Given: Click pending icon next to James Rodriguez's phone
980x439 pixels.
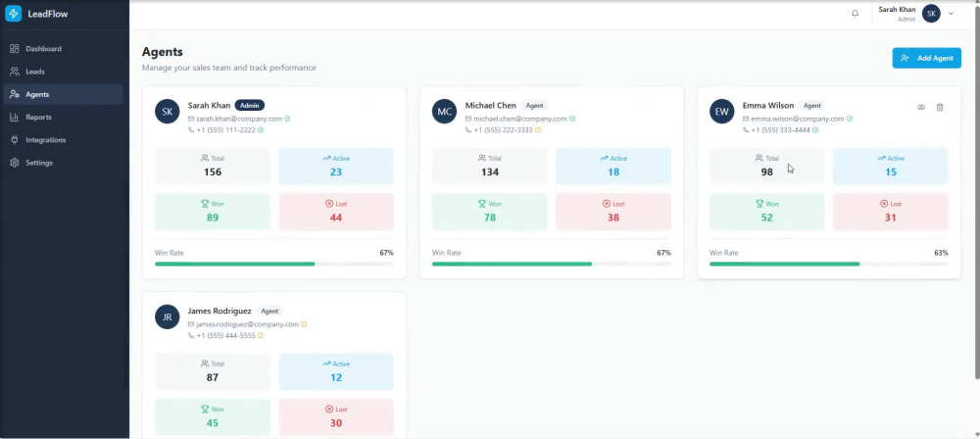Looking at the screenshot, I should pos(261,335).
